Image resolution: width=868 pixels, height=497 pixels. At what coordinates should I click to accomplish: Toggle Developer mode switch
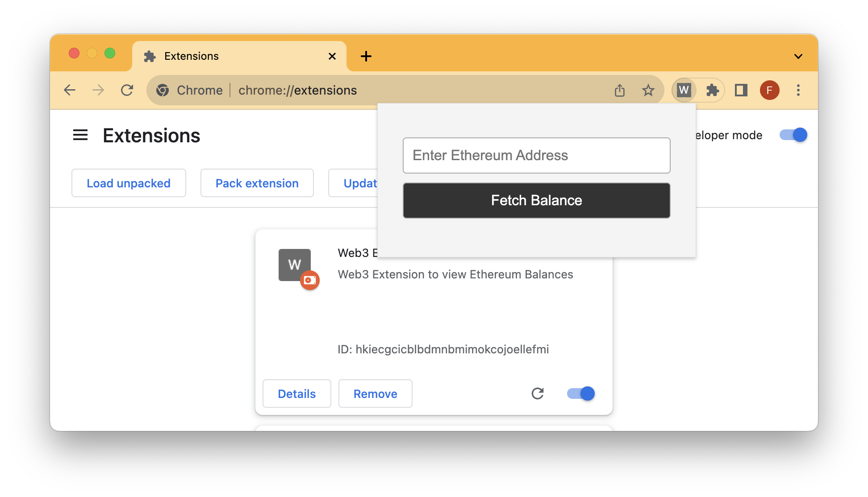click(x=793, y=135)
